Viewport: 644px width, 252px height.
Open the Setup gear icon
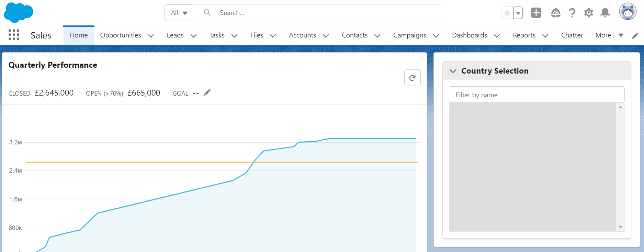pos(589,13)
